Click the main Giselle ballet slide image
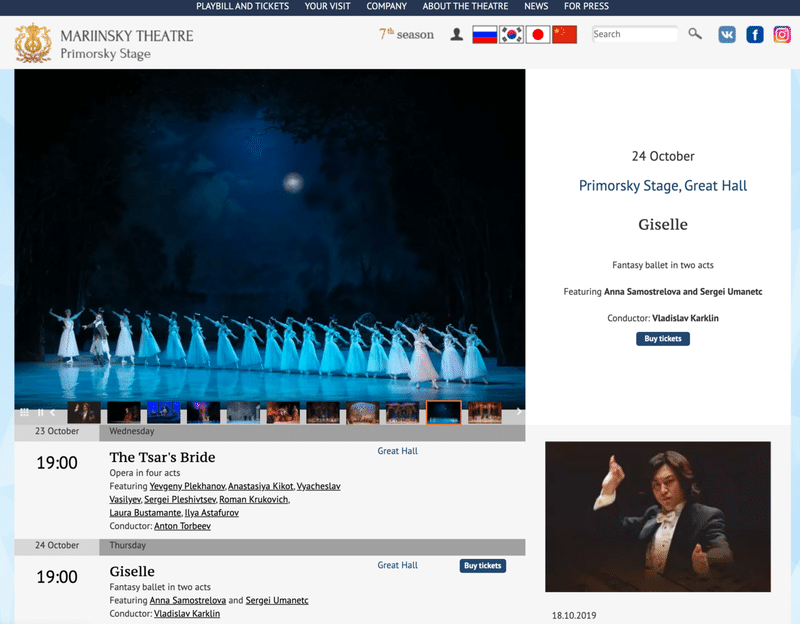Viewport: 800px width, 624px height. click(x=269, y=235)
